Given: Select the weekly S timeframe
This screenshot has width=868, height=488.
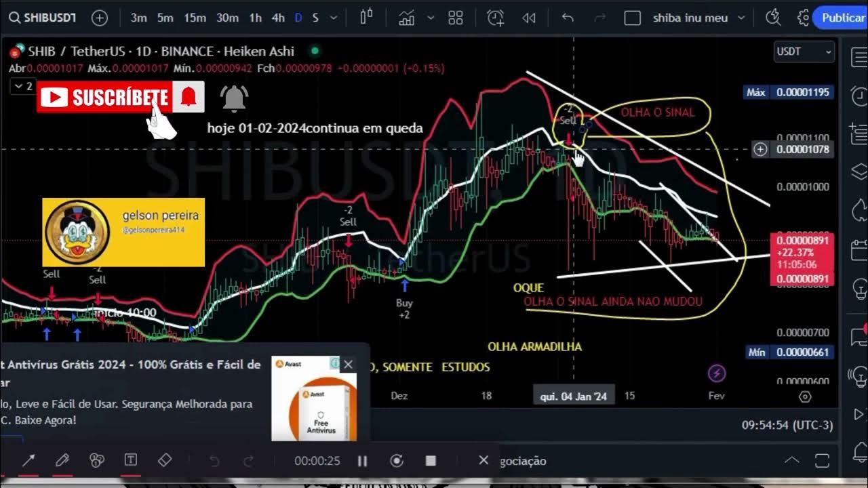Looking at the screenshot, I should click(x=315, y=18).
